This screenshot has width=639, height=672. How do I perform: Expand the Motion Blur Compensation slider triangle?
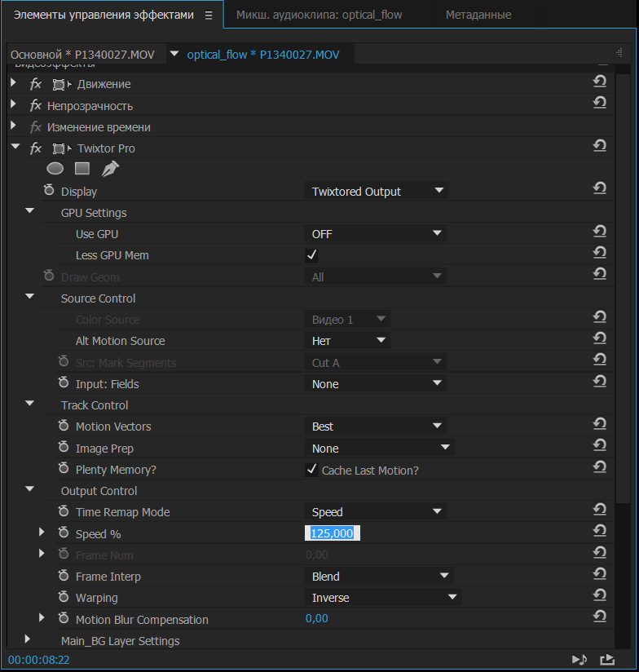[x=42, y=617]
